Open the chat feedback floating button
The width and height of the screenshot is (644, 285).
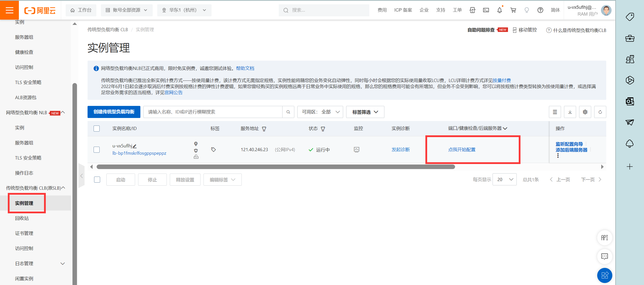(x=605, y=256)
